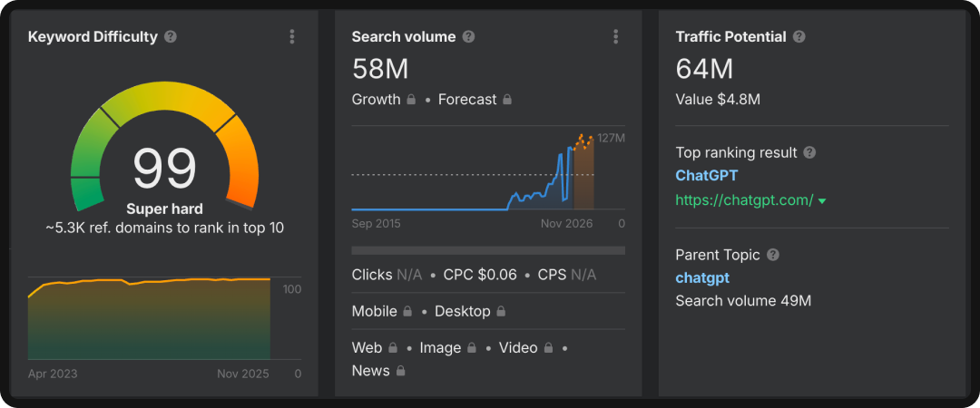
Task: Click the 127M chart axis label
Action: (x=611, y=138)
